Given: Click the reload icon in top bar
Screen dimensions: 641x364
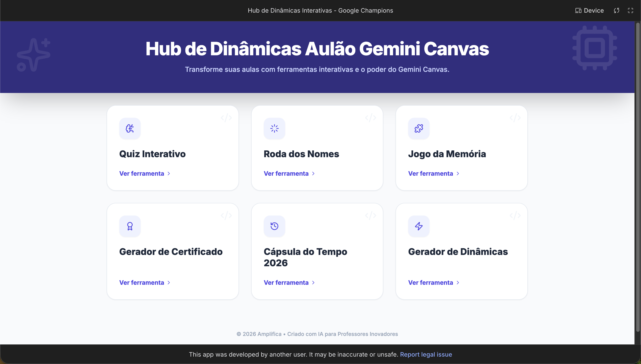Looking at the screenshot, I should pos(616,10).
